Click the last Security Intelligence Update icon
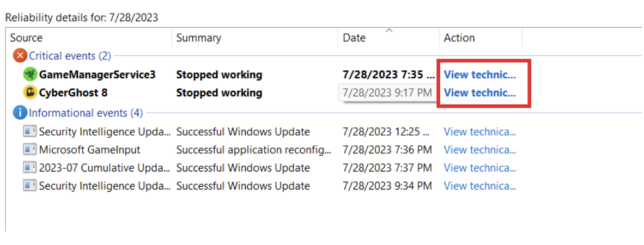The height and width of the screenshot is (245, 644). tap(30, 186)
